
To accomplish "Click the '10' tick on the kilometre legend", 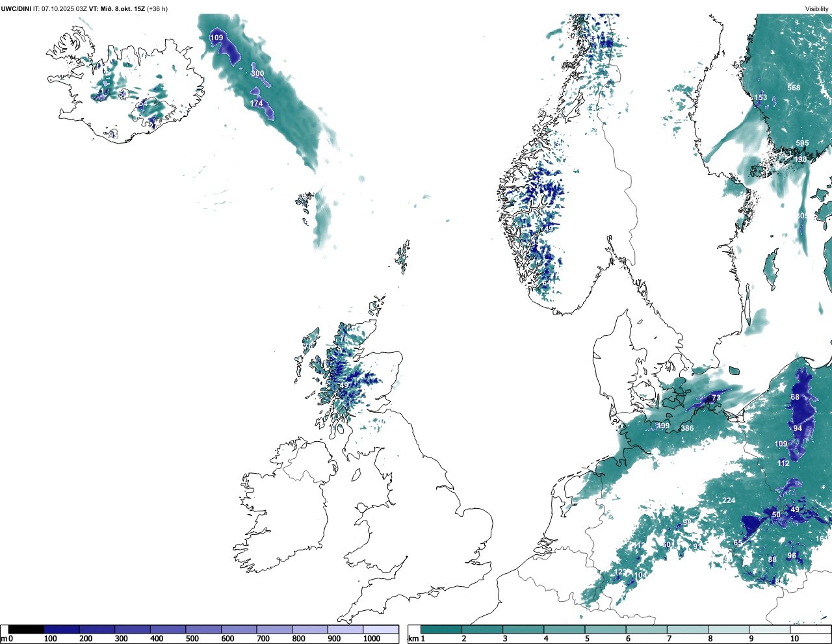I will tap(794, 639).
